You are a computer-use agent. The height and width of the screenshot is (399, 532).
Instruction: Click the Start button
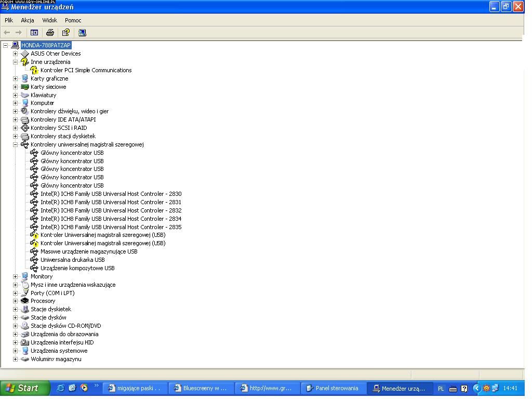[x=24, y=388]
